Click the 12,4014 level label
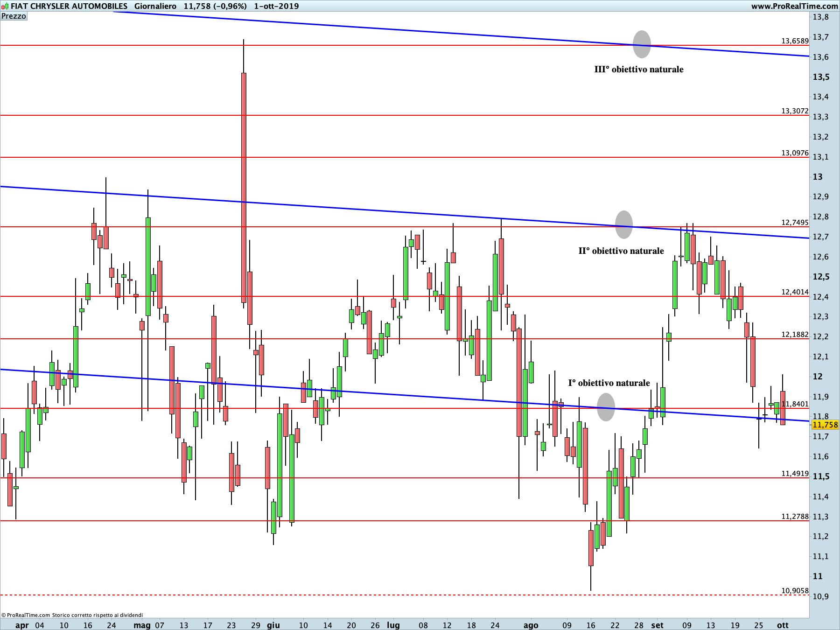This screenshot has height=630, width=840. pos(795,292)
